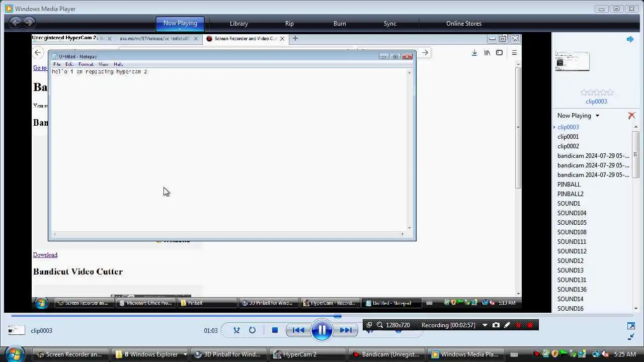Image resolution: width=644 pixels, height=362 pixels.
Task: Switch to Bandicam from the taskbar
Action: pos(386,354)
